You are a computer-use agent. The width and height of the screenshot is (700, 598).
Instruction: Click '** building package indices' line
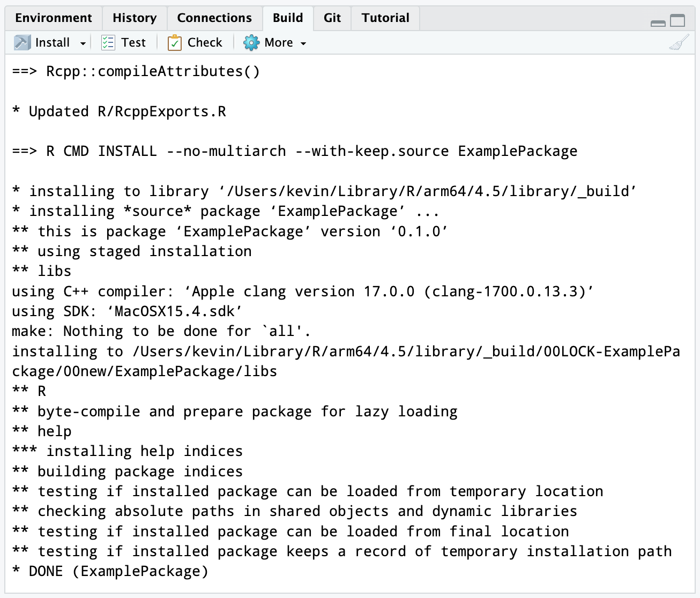[128, 472]
